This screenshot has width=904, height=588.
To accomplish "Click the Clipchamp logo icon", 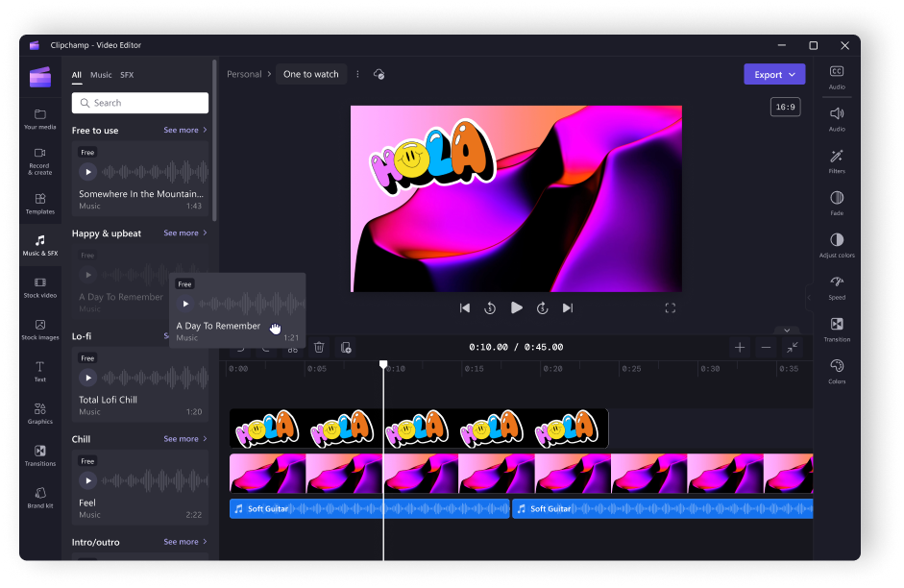I will (x=40, y=77).
